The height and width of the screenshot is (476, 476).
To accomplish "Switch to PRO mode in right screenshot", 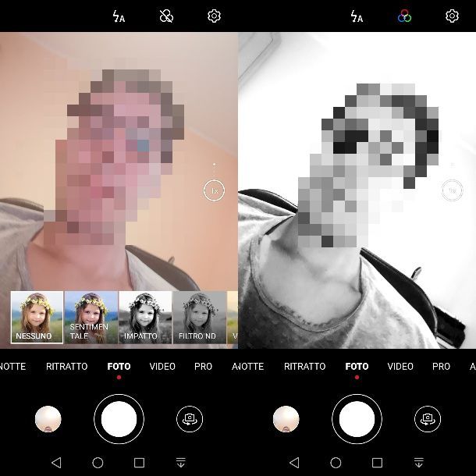I will tap(441, 367).
